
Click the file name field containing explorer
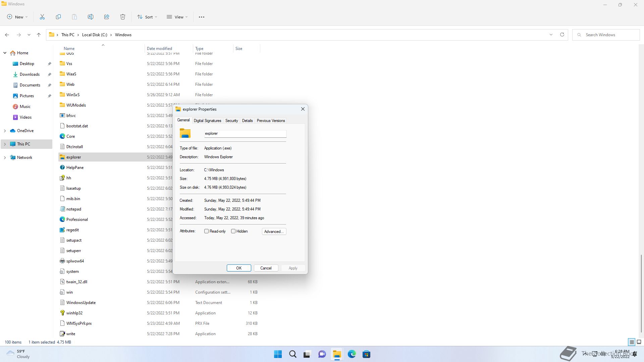[x=245, y=133]
